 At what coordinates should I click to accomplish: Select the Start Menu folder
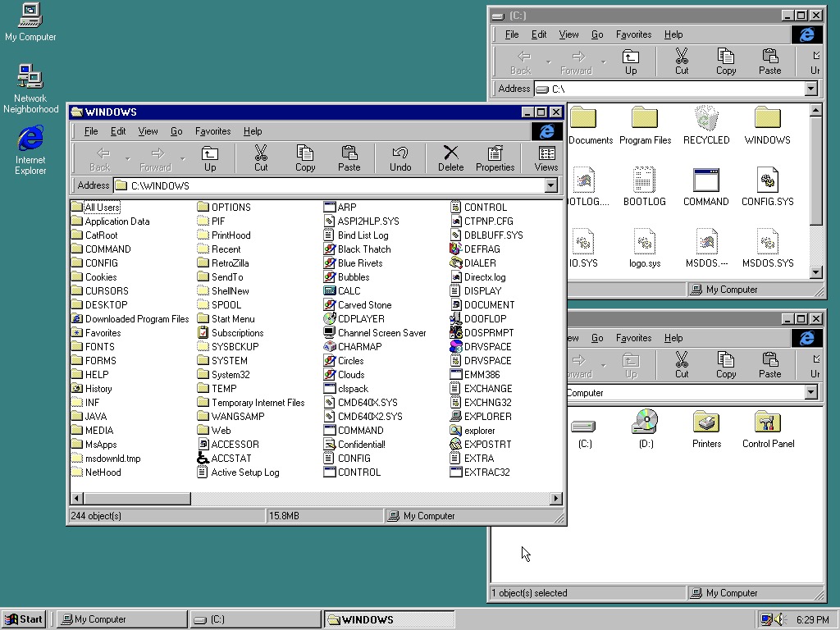226,319
